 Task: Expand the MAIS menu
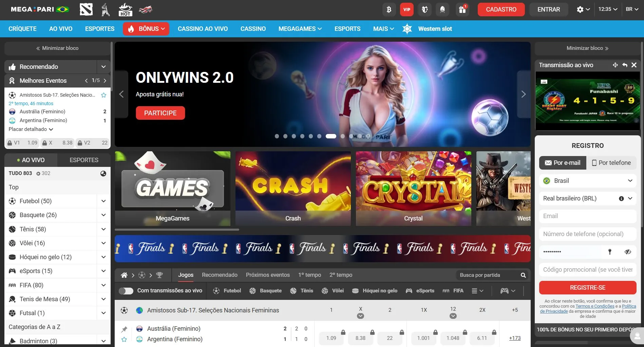(383, 29)
